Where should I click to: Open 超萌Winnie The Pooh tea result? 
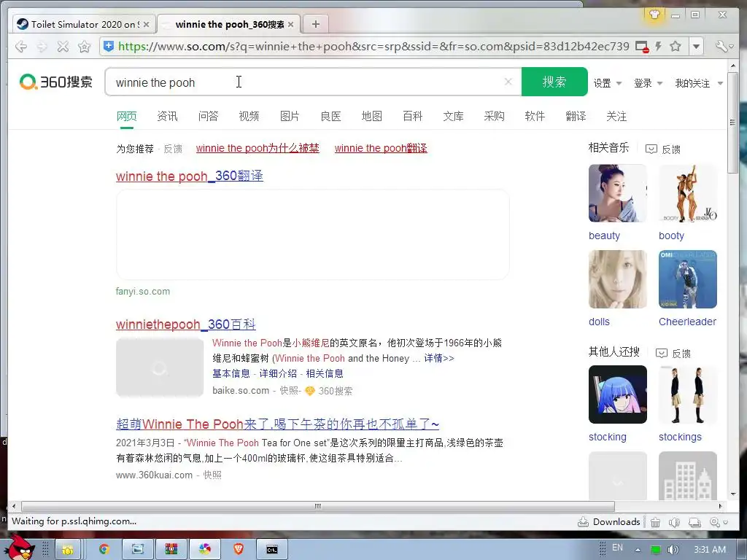(277, 424)
